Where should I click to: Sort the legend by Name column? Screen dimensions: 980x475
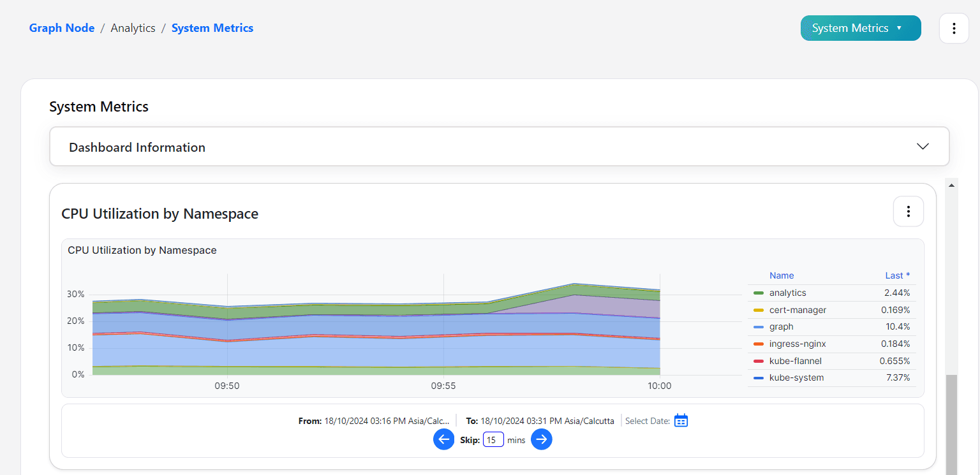click(782, 275)
